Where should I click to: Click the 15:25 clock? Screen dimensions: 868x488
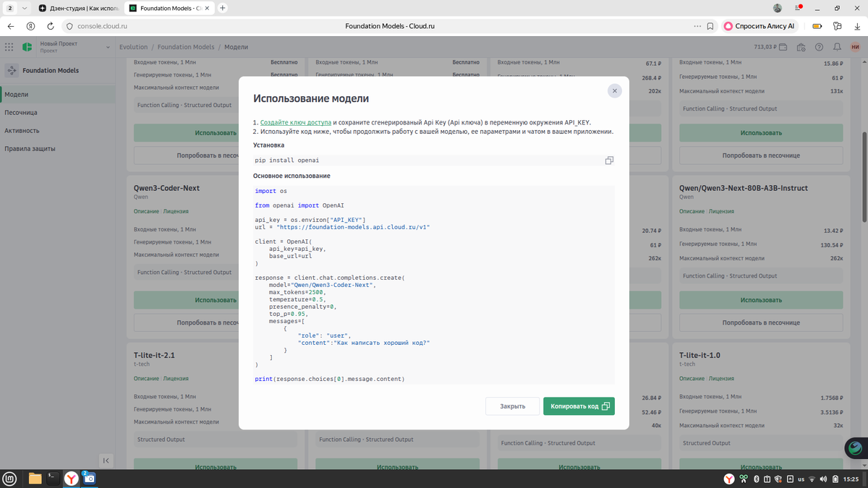coord(851,479)
